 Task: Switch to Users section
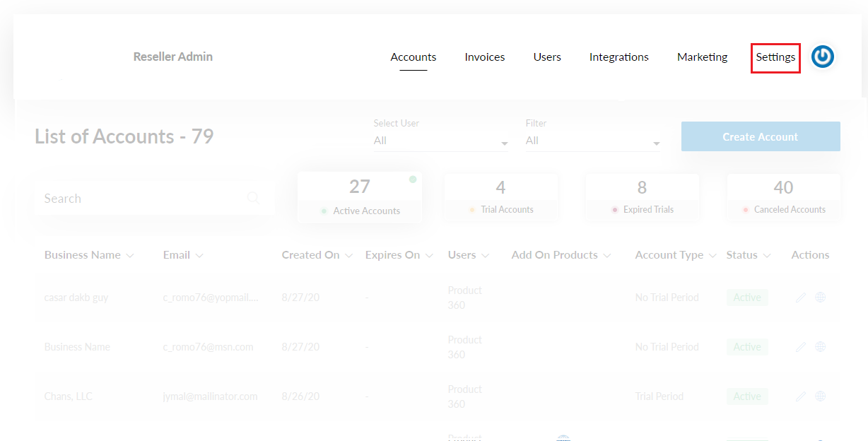547,57
